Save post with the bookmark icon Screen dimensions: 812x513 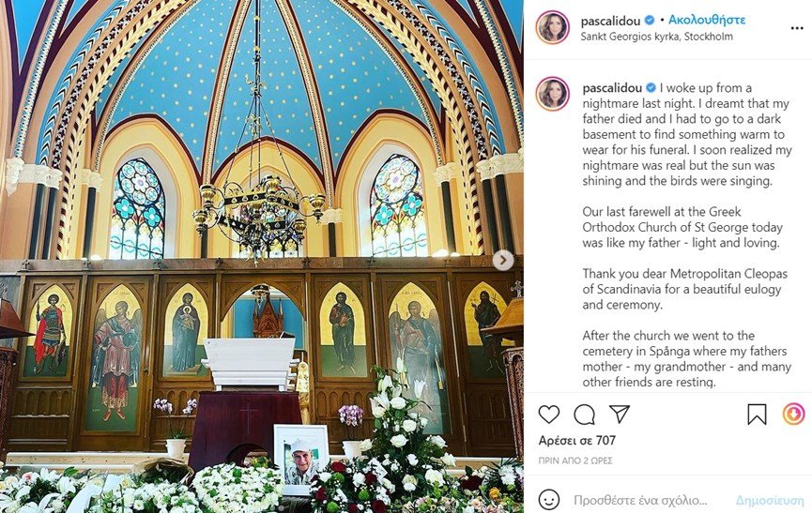point(757,415)
